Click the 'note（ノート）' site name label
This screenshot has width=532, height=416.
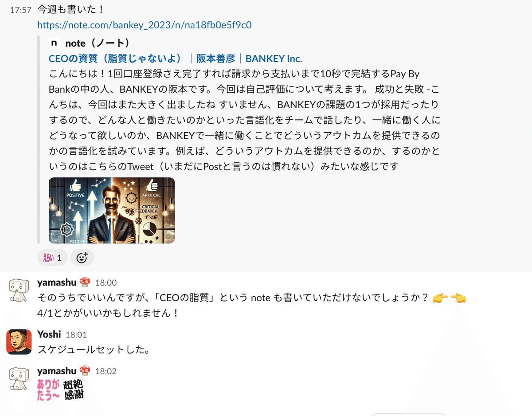(x=98, y=43)
